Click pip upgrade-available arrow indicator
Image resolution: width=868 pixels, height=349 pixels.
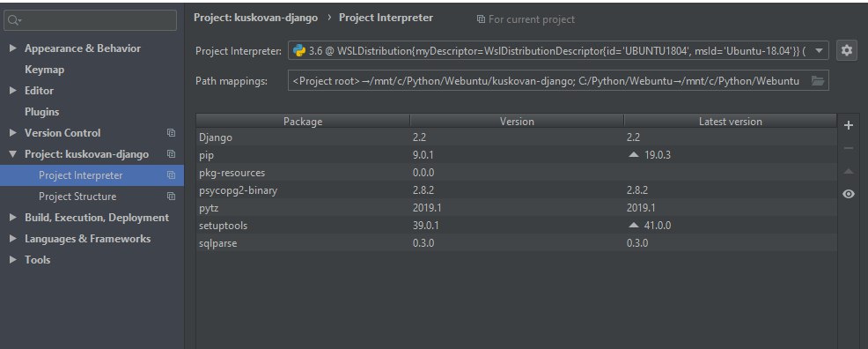(x=634, y=154)
